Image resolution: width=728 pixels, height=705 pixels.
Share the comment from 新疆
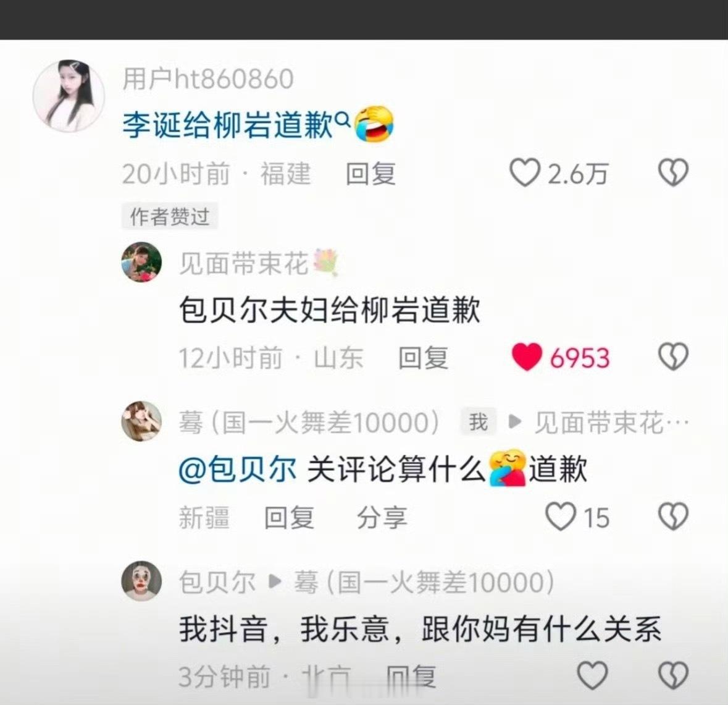[382, 517]
